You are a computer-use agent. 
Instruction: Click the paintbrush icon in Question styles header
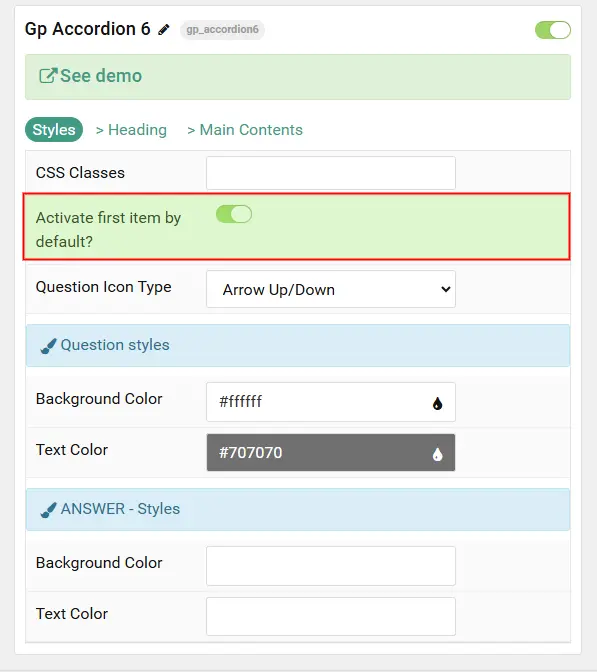tap(48, 346)
